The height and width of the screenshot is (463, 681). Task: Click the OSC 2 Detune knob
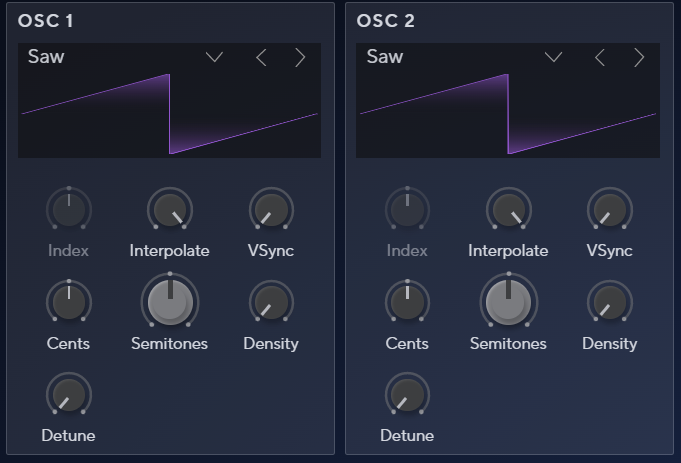(407, 394)
